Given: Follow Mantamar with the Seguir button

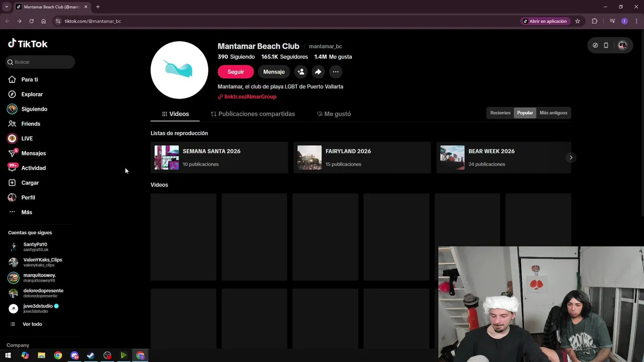Looking at the screenshot, I should coord(235,72).
